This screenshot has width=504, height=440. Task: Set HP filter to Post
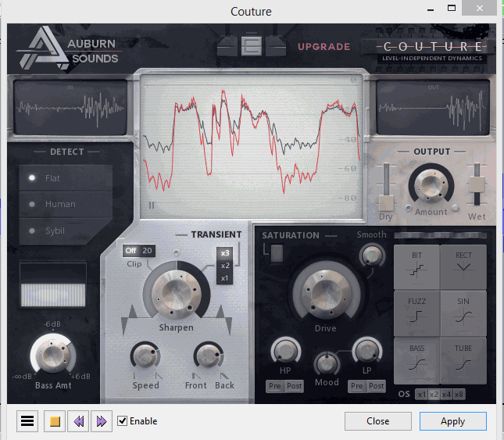[x=294, y=386]
